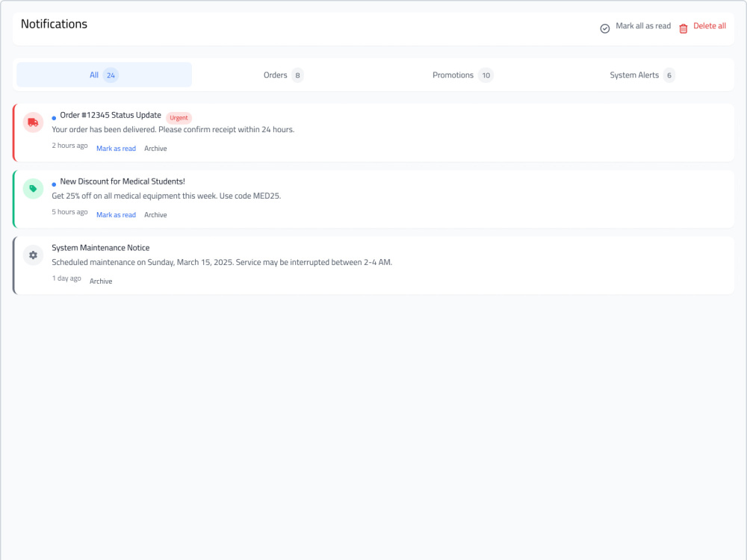This screenshot has width=747, height=560.
Task: Mark the Order #12345 notification as read
Action: tap(116, 149)
